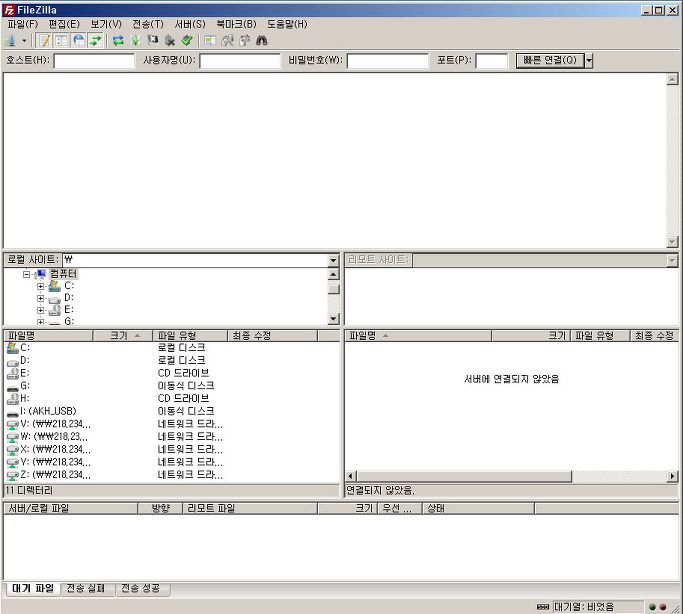Open the 로컬 사이트 path dropdown

point(333,260)
